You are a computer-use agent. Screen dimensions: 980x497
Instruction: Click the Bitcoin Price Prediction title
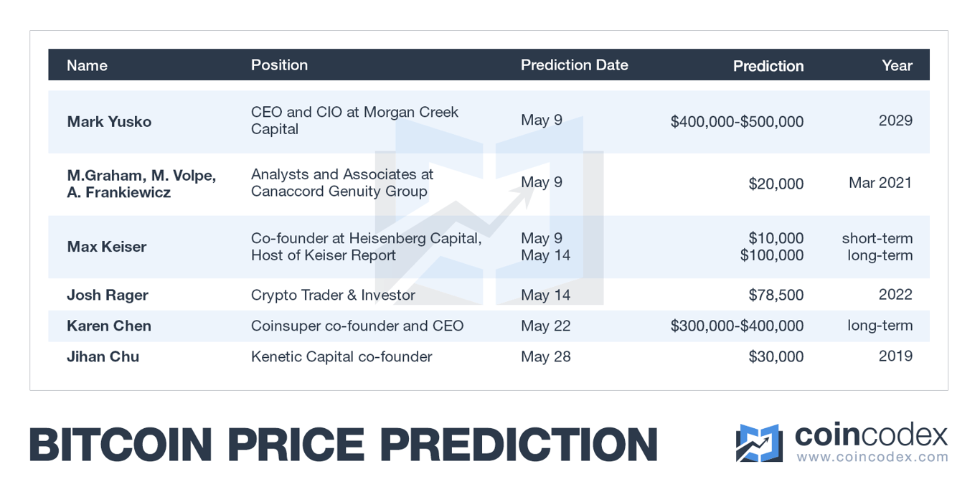(344, 445)
